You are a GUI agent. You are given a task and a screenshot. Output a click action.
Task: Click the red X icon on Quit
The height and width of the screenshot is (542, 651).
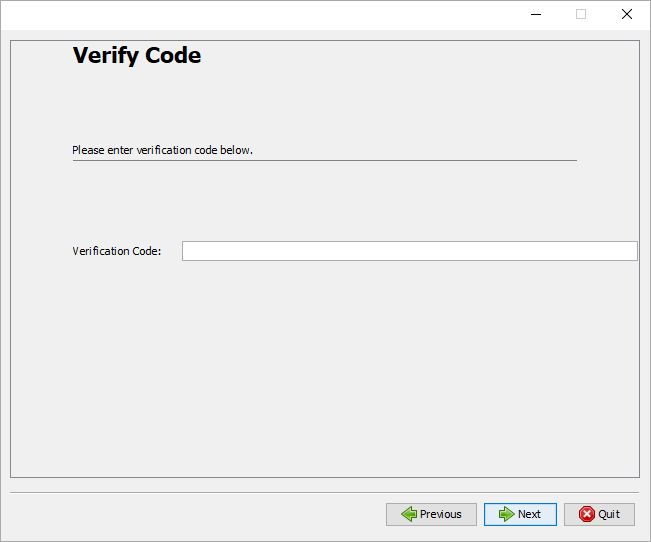click(x=586, y=514)
